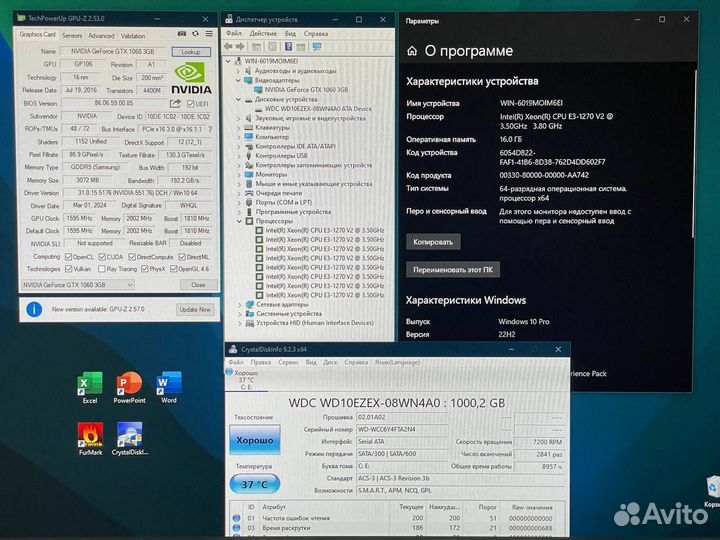Click the Forward arrow in the Device Manager toolbar

[240, 46]
